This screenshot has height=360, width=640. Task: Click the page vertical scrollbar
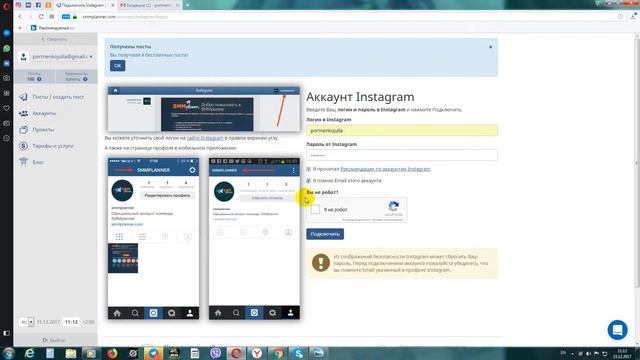tap(637, 163)
